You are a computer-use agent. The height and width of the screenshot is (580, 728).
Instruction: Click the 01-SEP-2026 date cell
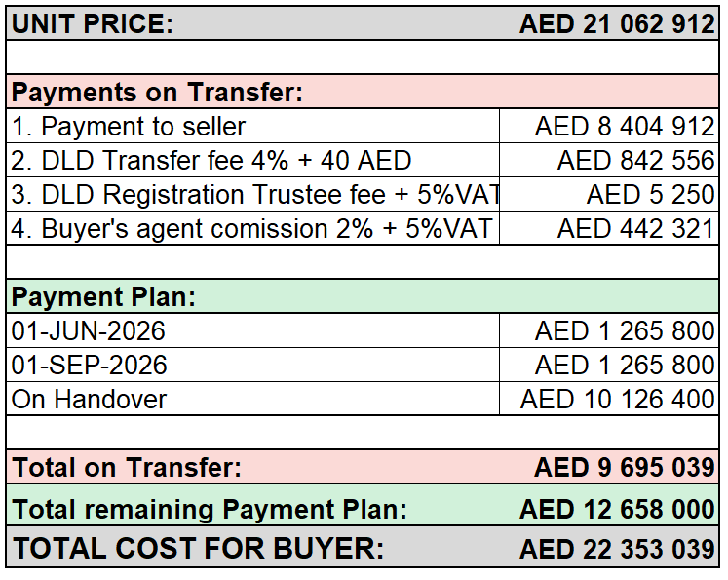(x=253, y=365)
